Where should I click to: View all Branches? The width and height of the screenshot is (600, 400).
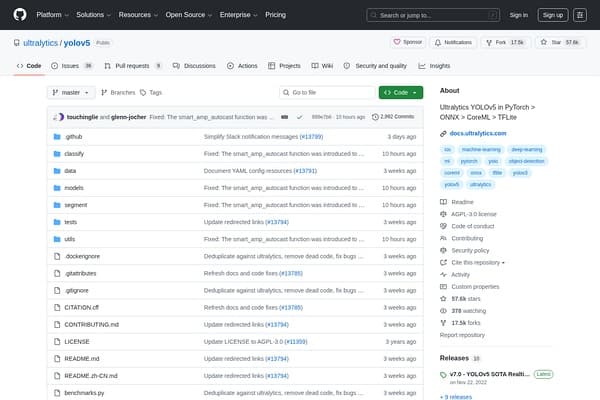click(118, 93)
